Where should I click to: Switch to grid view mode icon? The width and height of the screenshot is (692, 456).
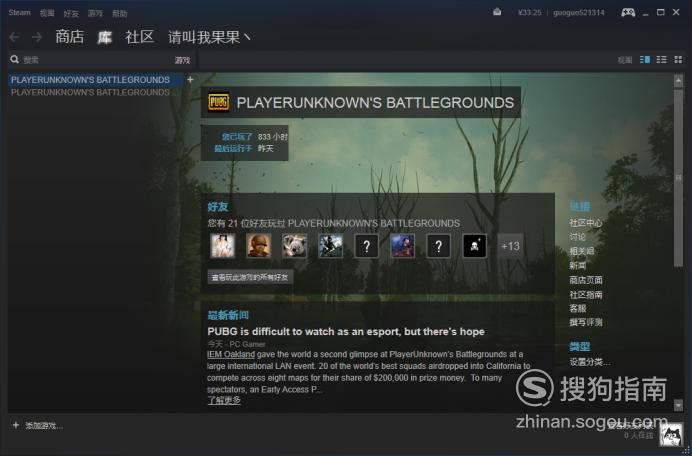[x=678, y=60]
